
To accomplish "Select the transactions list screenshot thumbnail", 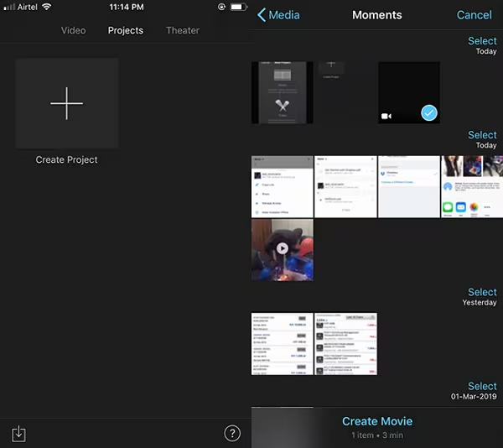I will pos(345,344).
